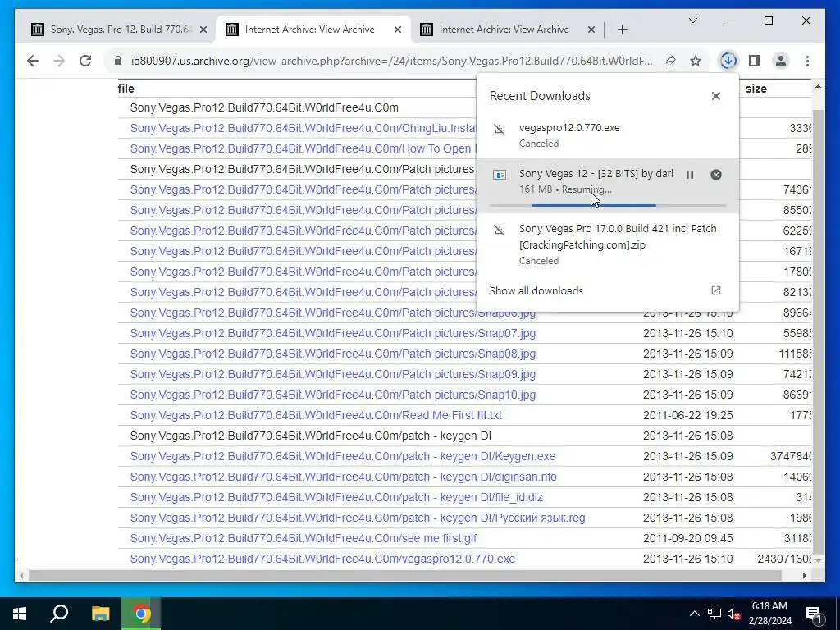The width and height of the screenshot is (840, 630).
Task: Open the Snap07.jpg file link
Action: point(333,333)
